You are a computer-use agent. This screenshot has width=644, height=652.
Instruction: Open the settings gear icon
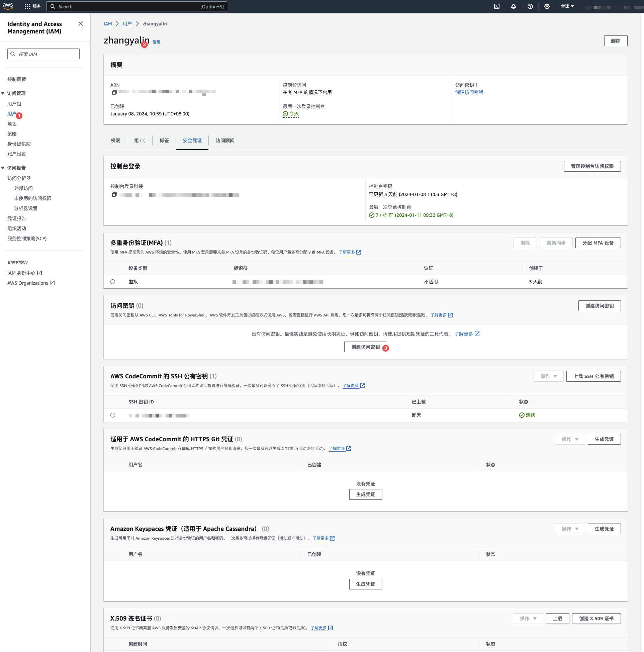547,6
